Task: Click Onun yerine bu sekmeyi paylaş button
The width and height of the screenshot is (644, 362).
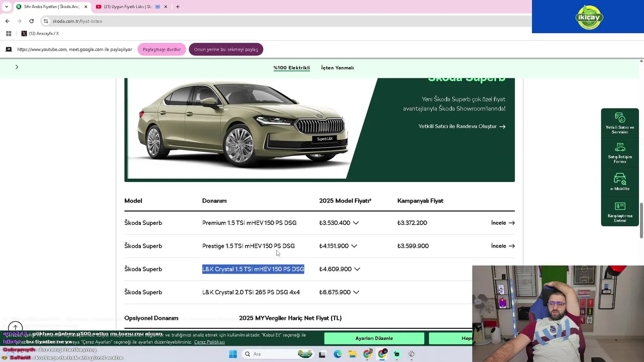Action: [226, 49]
